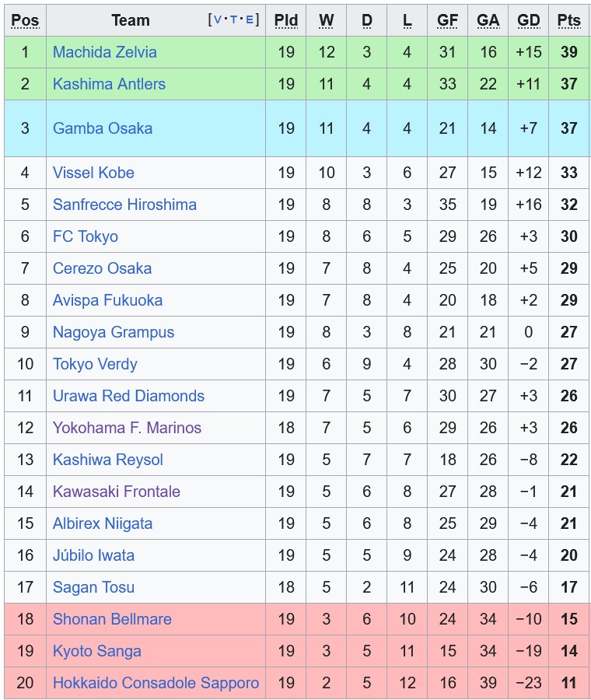
Task: Click the Pts column header
Action: tap(568, 20)
